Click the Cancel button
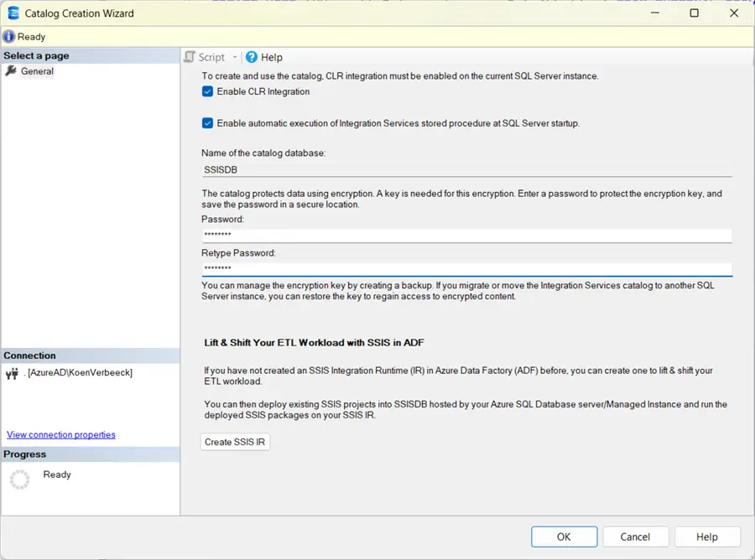 coord(635,537)
